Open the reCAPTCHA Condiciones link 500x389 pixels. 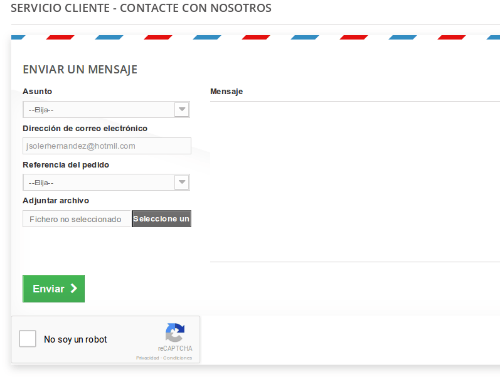177,358
